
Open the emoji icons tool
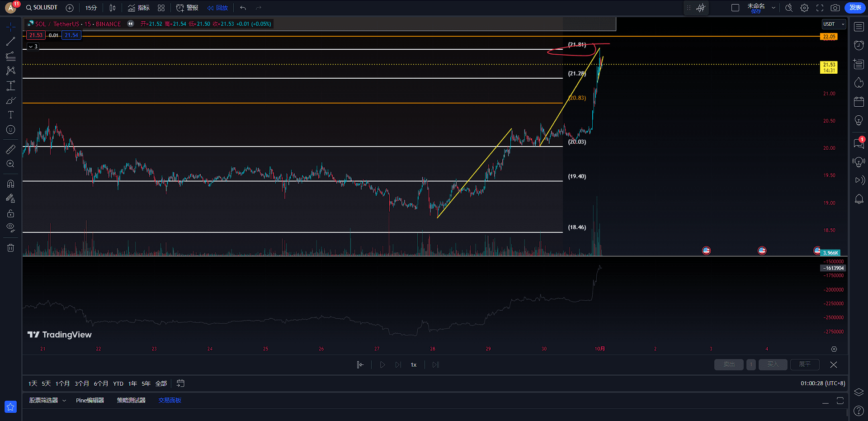[x=10, y=130]
